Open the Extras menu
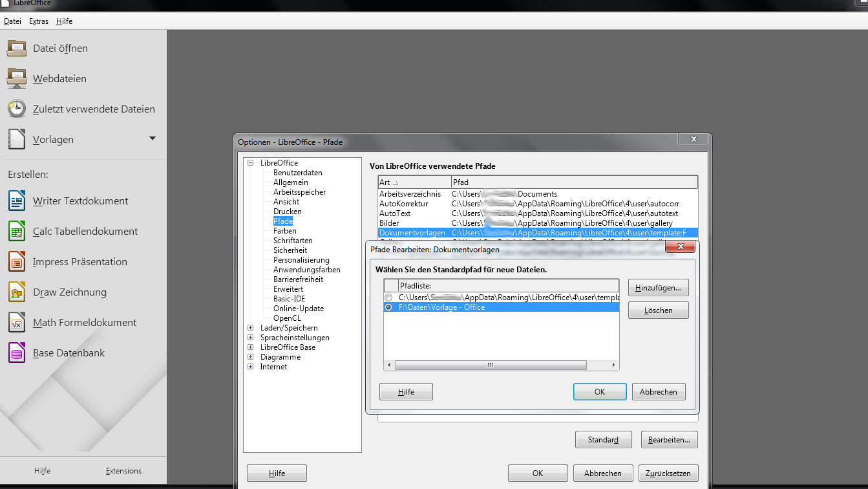This screenshot has width=868, height=489. 39,21
